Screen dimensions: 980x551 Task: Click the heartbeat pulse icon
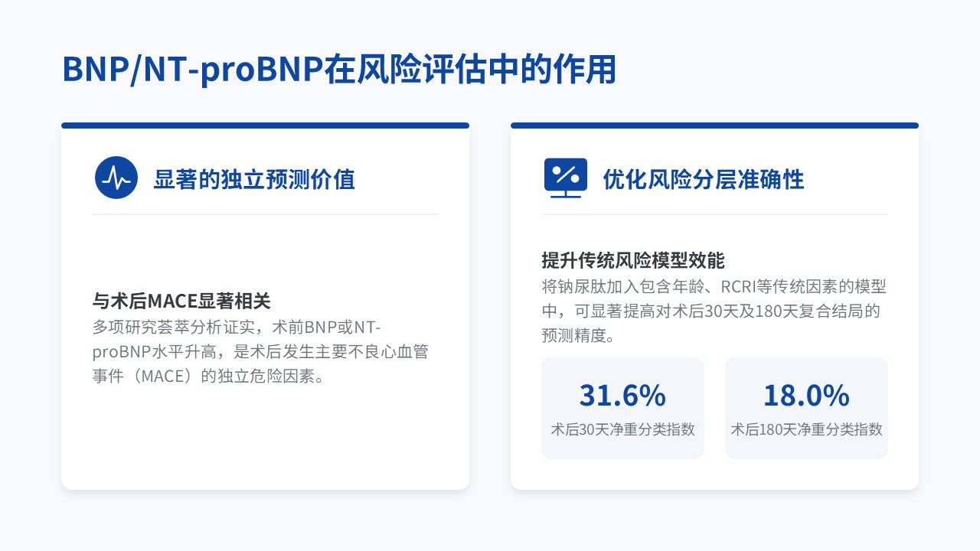(116, 178)
